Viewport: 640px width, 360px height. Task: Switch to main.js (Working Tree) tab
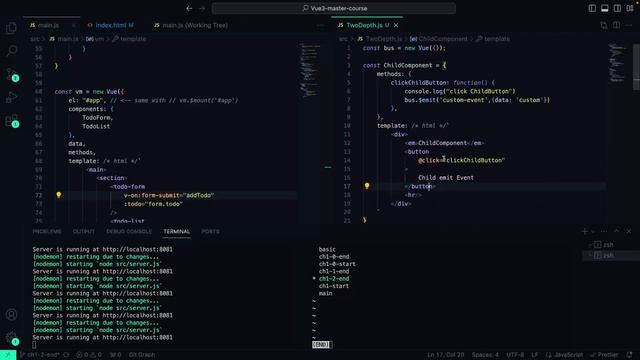pos(191,25)
